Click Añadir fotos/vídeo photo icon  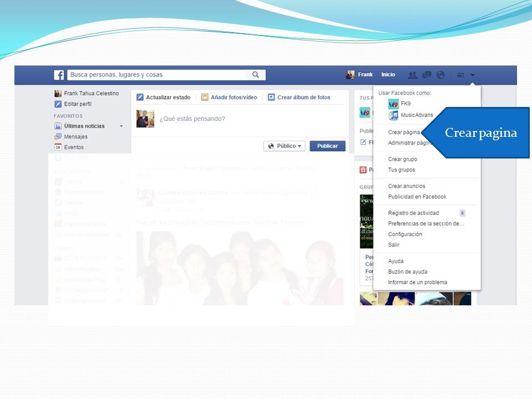tap(204, 98)
